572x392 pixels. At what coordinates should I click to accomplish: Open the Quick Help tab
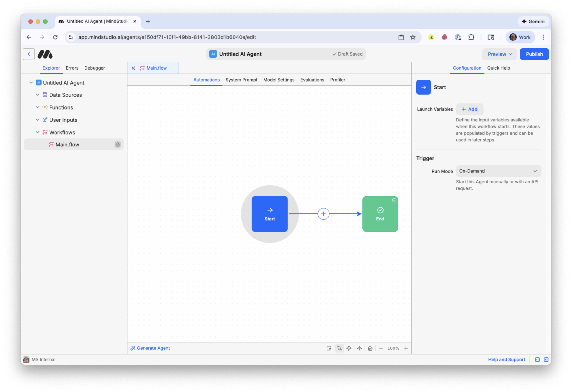click(x=499, y=68)
